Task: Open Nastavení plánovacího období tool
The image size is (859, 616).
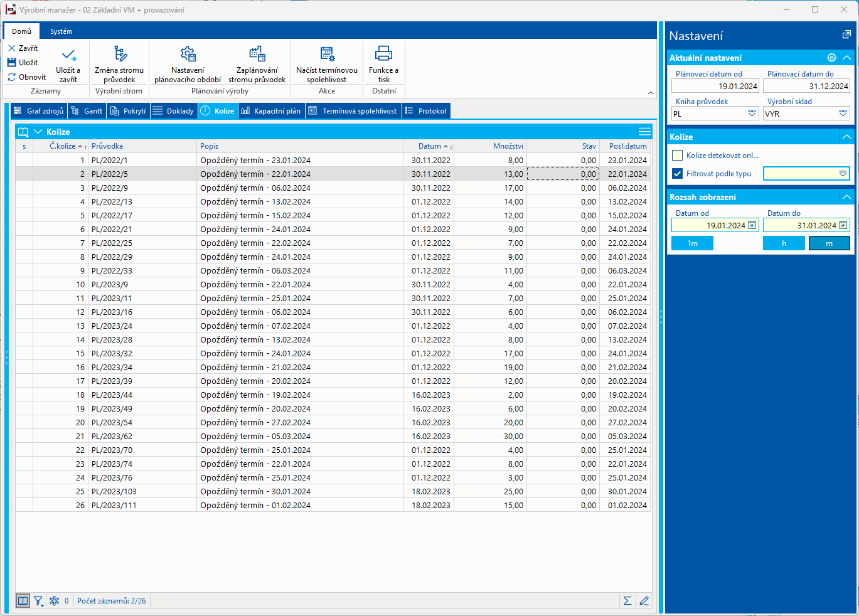Action: 188,54
